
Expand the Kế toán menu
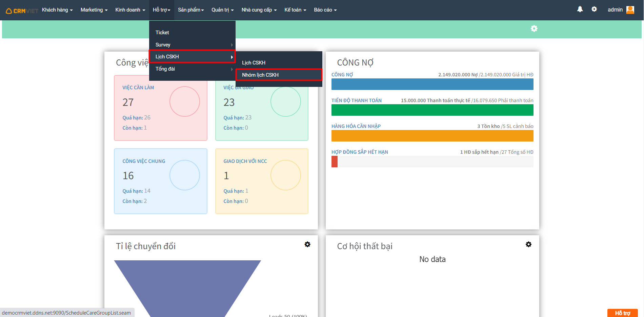(295, 10)
